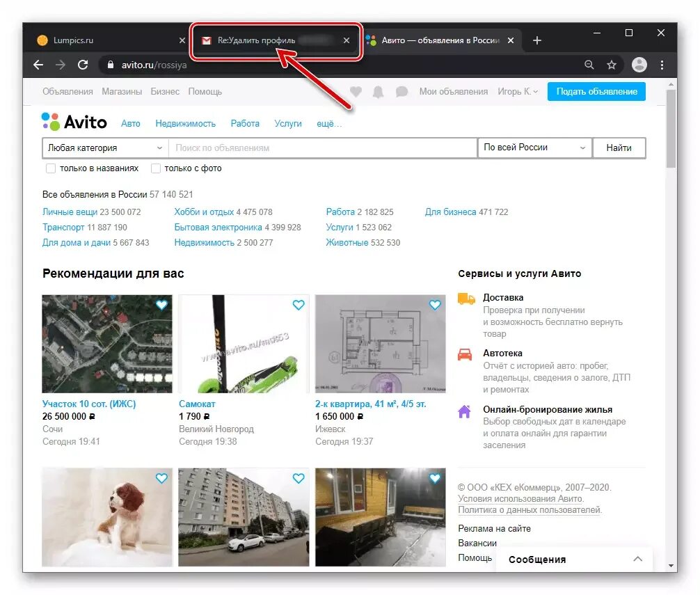
Task: Click the browser forward arrow
Action: [61, 65]
